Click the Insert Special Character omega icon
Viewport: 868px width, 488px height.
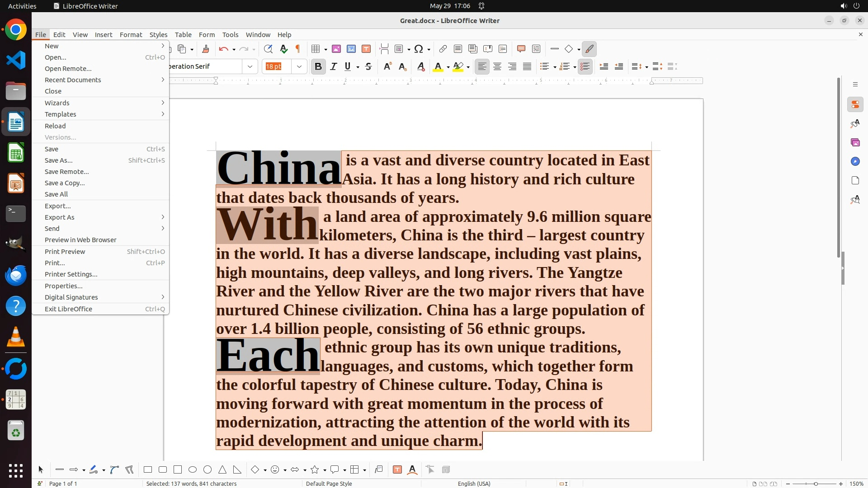pos(419,49)
